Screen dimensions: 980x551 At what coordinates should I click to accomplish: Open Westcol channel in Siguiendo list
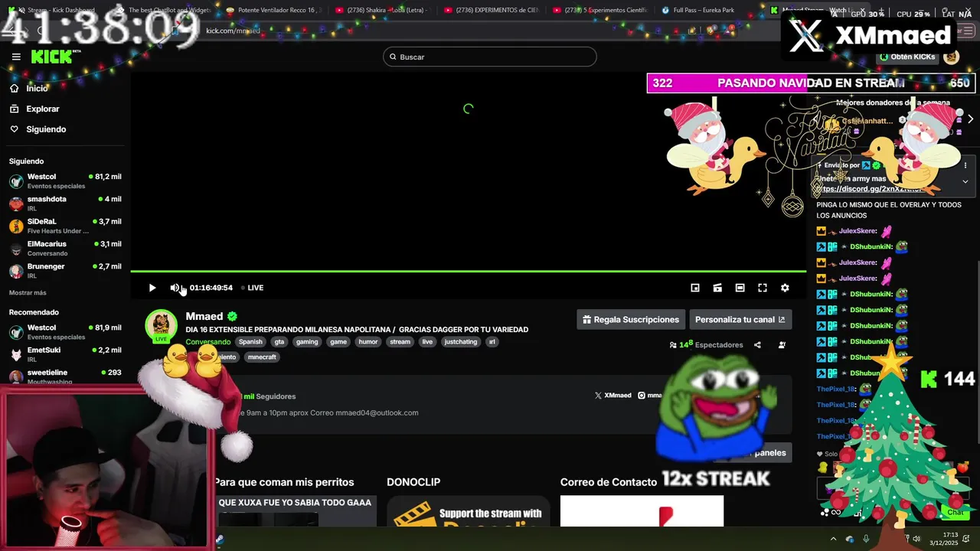(65, 181)
